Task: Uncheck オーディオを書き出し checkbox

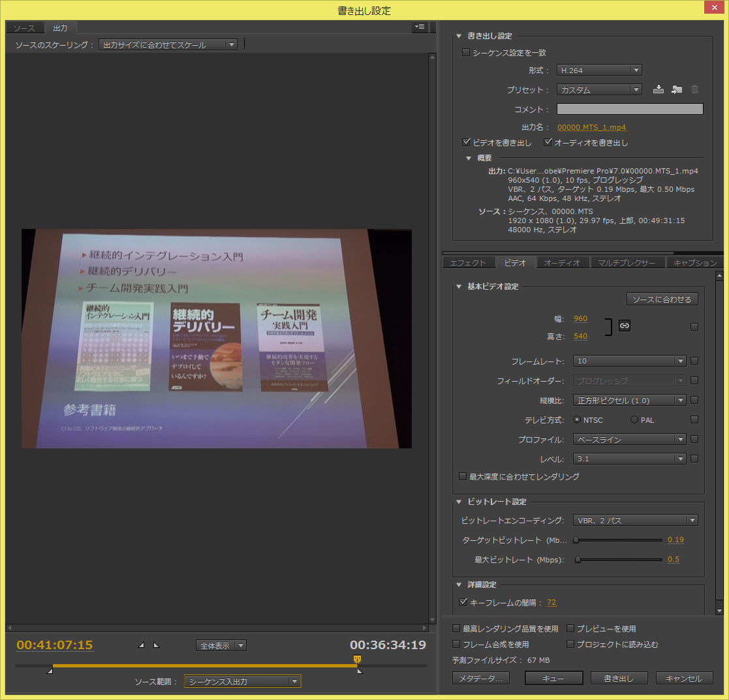Action: [548, 142]
